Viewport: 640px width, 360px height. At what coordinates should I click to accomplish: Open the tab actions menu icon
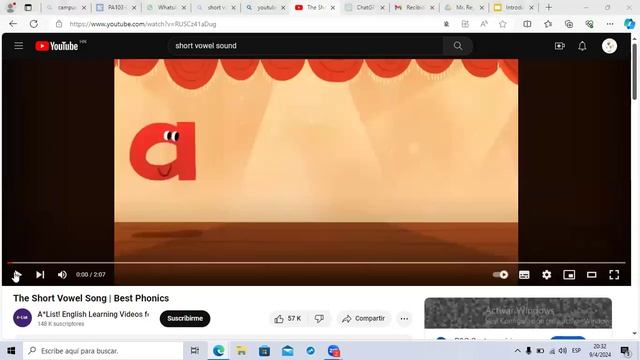(28, 7)
